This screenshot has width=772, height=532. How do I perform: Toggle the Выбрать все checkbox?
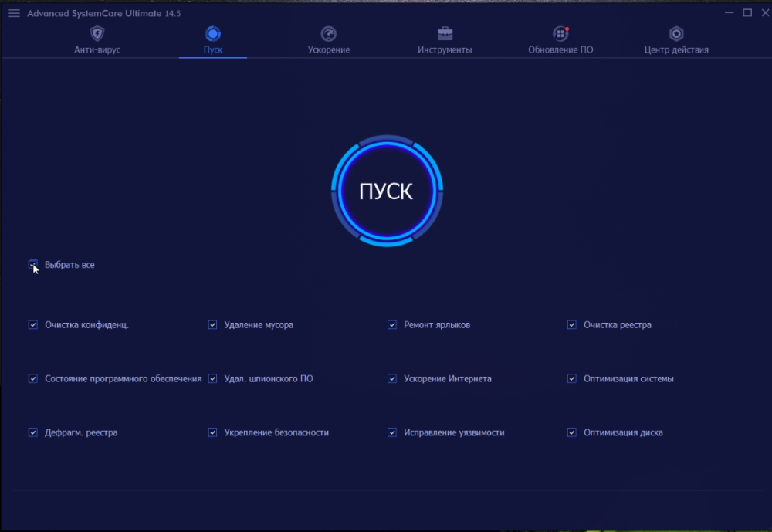[x=33, y=265]
